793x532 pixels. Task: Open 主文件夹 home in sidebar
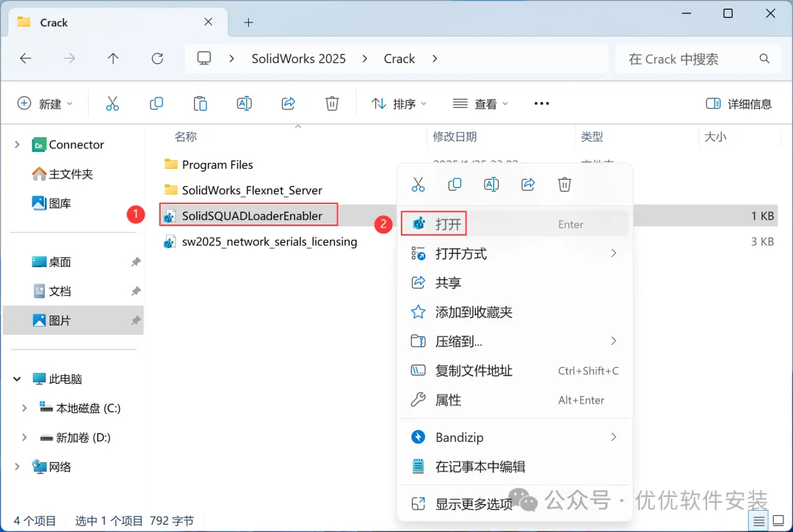coord(62,175)
